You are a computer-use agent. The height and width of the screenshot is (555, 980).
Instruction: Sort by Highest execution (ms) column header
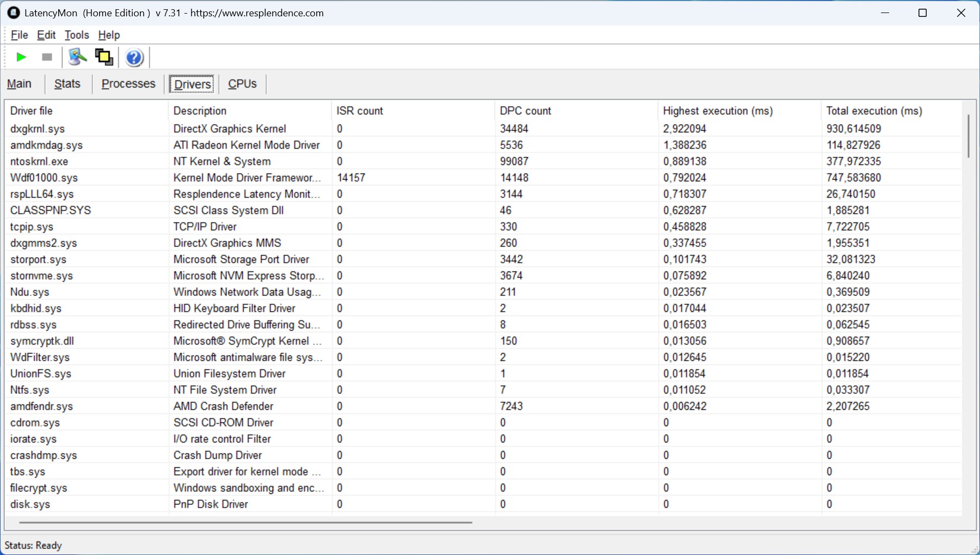click(717, 111)
